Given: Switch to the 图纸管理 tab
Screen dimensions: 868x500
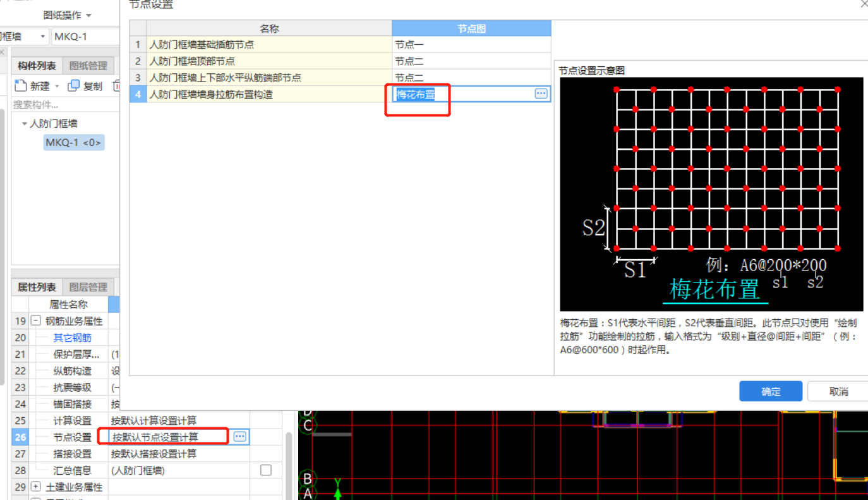Looking at the screenshot, I should point(88,65).
